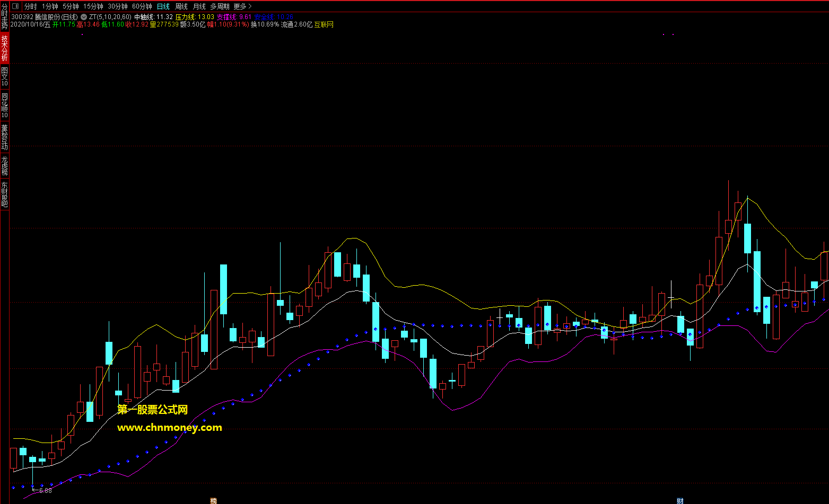829x504 pixels.
Task: Click the 中轴线: 11.32 indicator value
Action: point(153,17)
